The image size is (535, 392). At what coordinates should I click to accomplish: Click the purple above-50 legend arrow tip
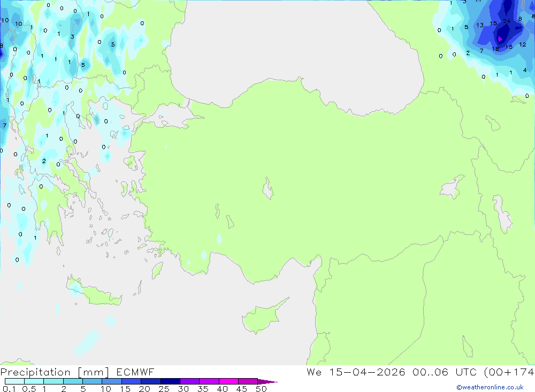[267, 382]
